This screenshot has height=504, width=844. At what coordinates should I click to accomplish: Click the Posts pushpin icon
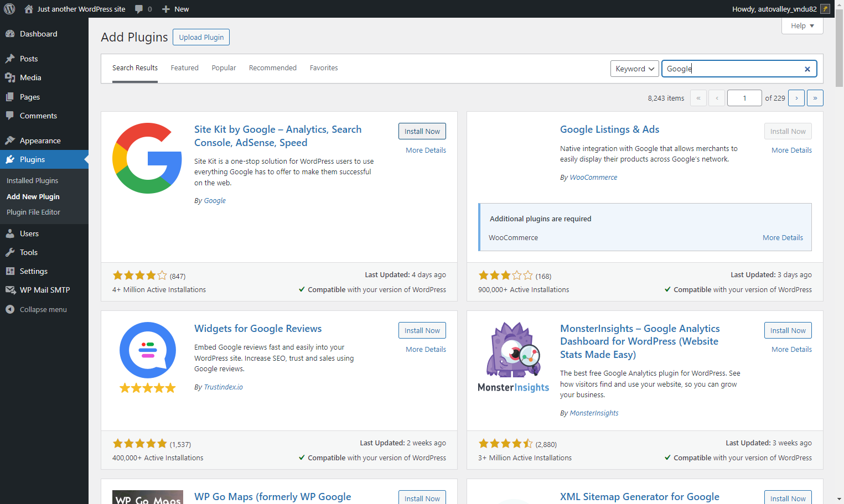pos(10,59)
